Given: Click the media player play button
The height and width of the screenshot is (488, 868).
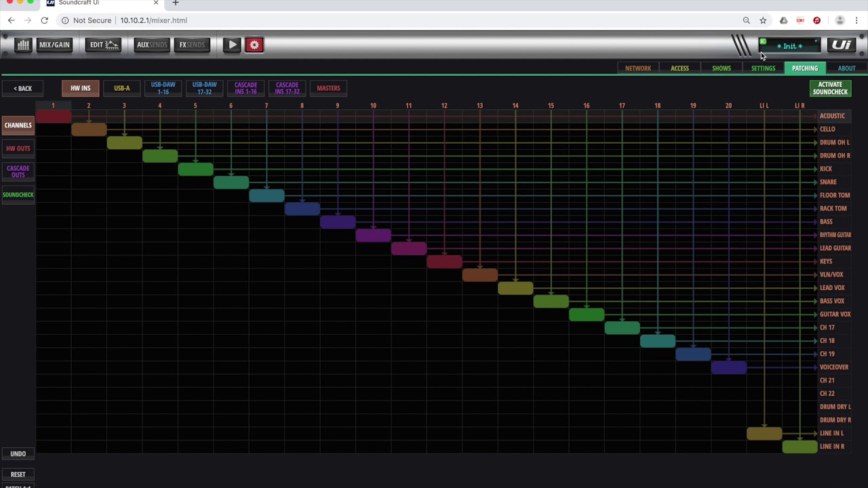Looking at the screenshot, I should 232,45.
